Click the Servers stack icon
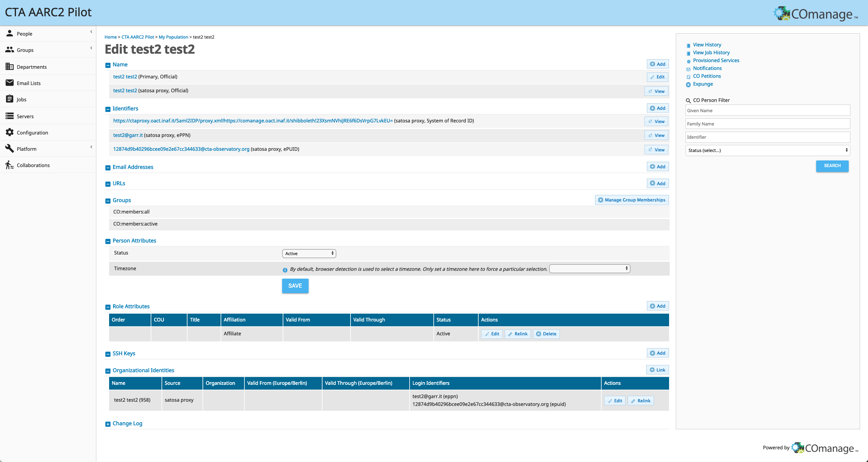Viewport: 868px width, 462px height. 9,116
